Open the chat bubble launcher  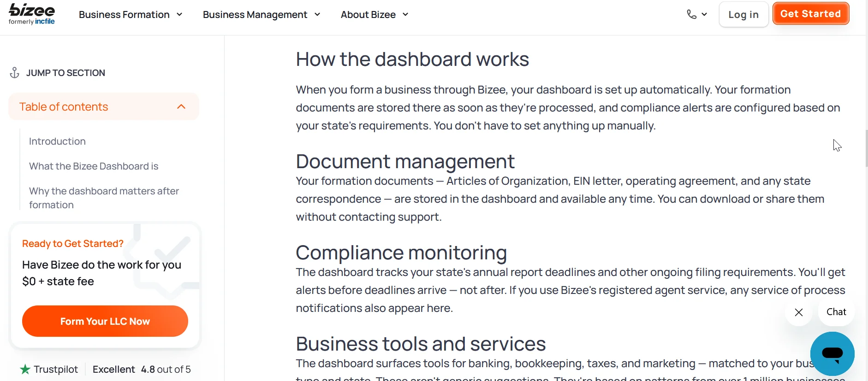coord(832,353)
